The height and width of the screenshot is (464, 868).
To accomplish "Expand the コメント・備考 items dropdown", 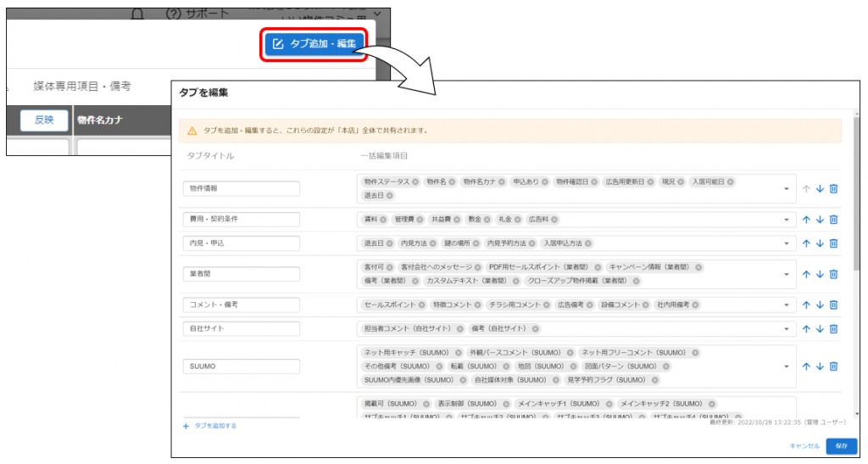I will (786, 305).
